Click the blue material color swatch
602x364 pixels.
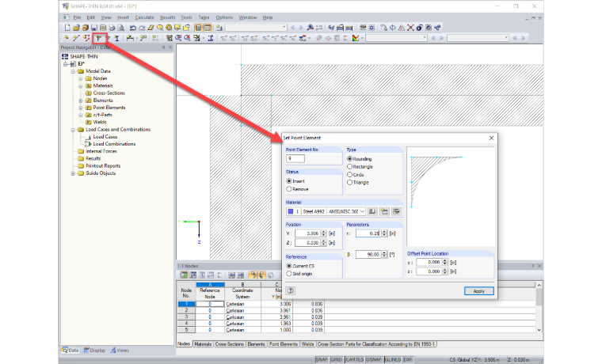(x=291, y=211)
